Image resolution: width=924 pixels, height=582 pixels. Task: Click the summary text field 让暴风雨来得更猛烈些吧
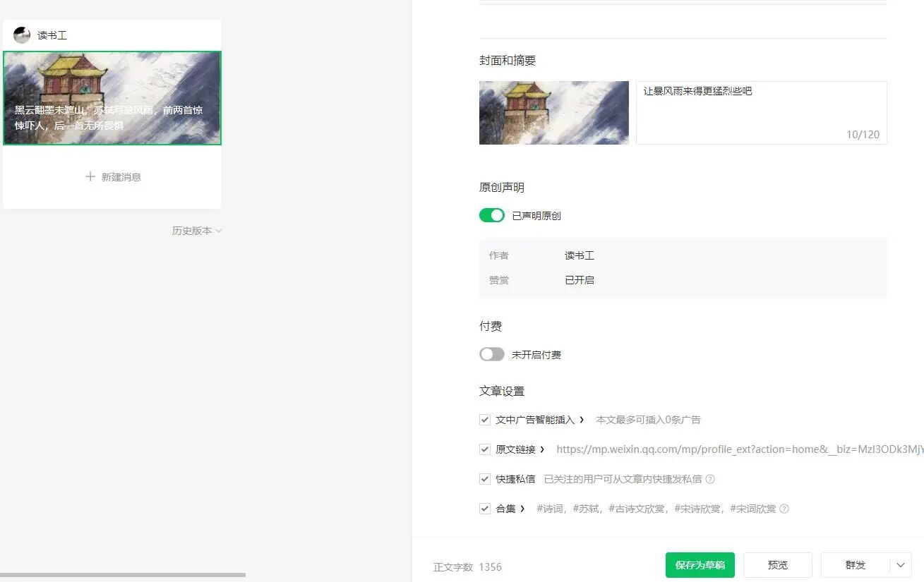coord(762,113)
